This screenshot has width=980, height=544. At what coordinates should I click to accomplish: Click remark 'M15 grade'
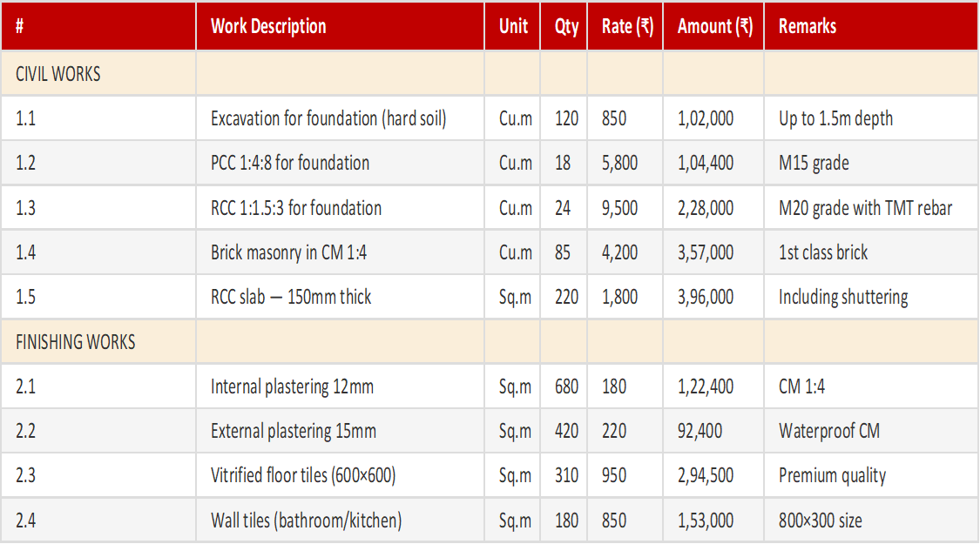(x=813, y=163)
